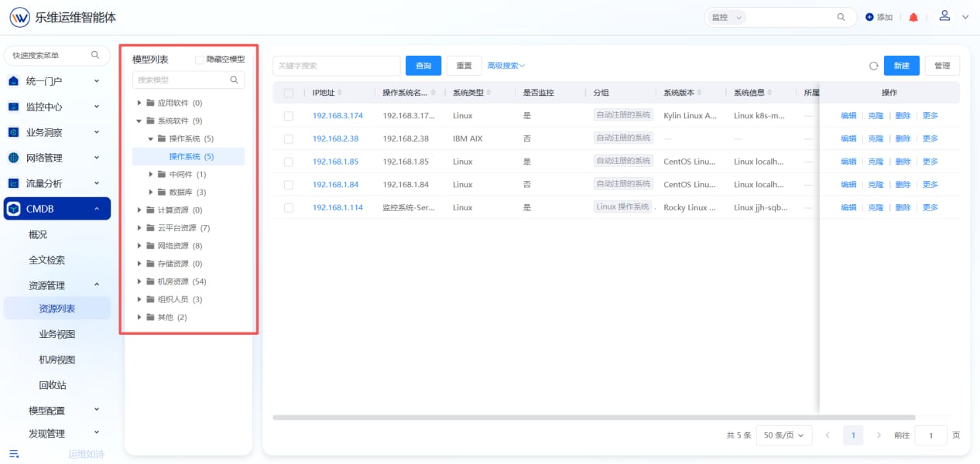Select 机房视图 in the sidebar
The height and width of the screenshot is (464, 980).
click(57, 360)
